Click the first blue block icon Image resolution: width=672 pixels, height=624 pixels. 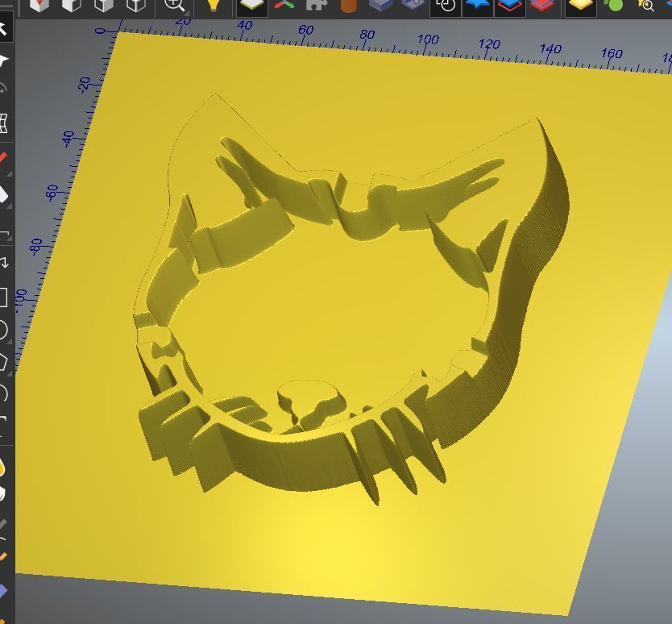(x=380, y=5)
